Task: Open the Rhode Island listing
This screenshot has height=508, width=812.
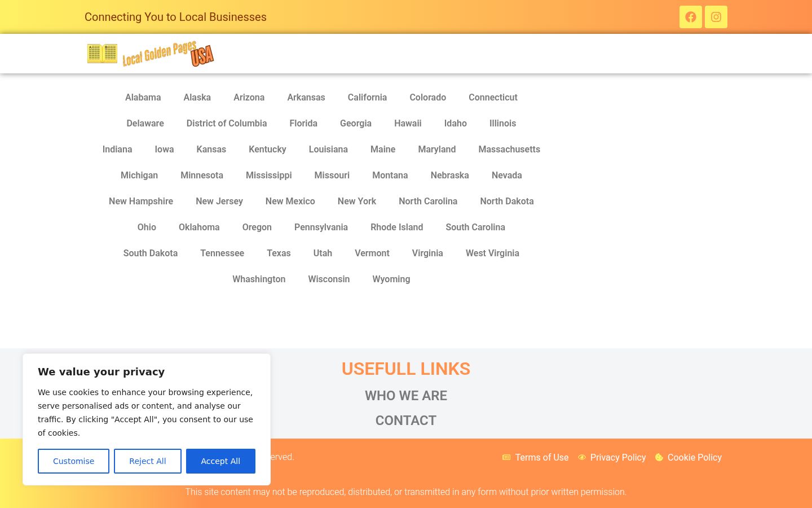Action: click(x=396, y=227)
